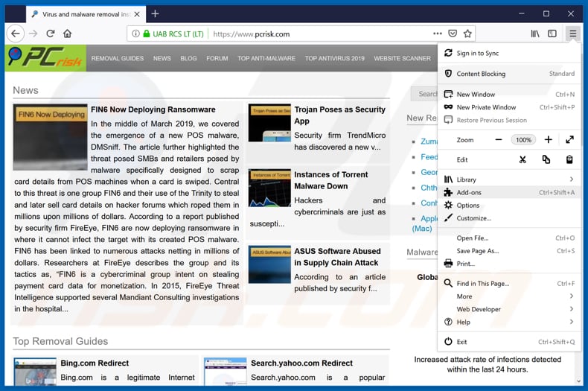The width and height of the screenshot is (588, 391).
Task: Click the ASUS Software article thumbnail
Action: pos(269,264)
